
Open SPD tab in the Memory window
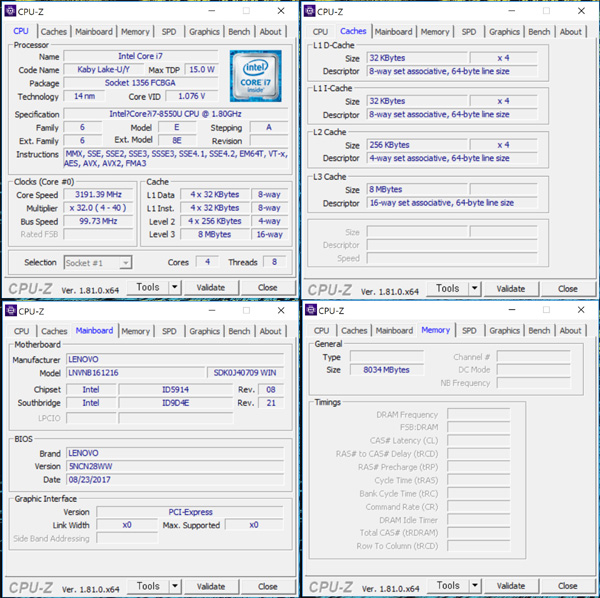(469, 331)
